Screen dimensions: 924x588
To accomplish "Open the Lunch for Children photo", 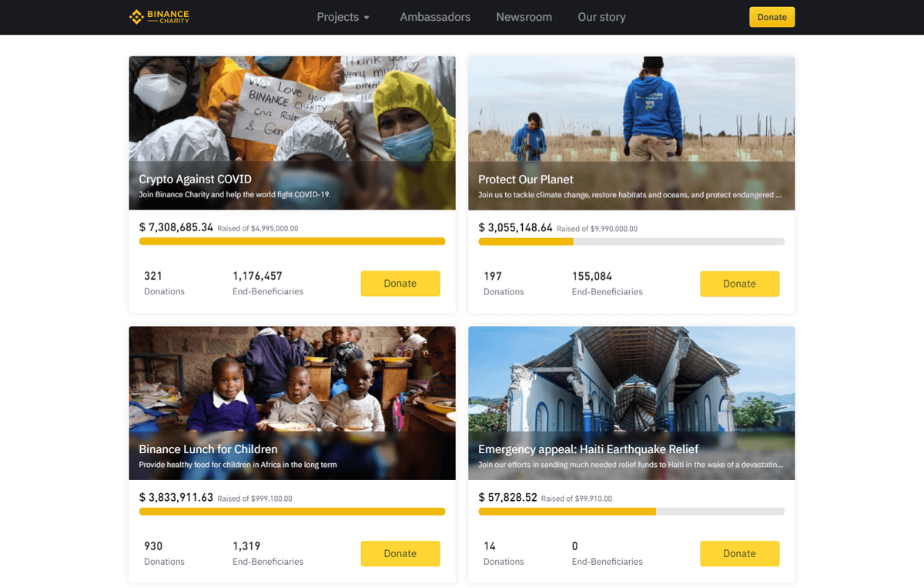I will click(x=292, y=378).
